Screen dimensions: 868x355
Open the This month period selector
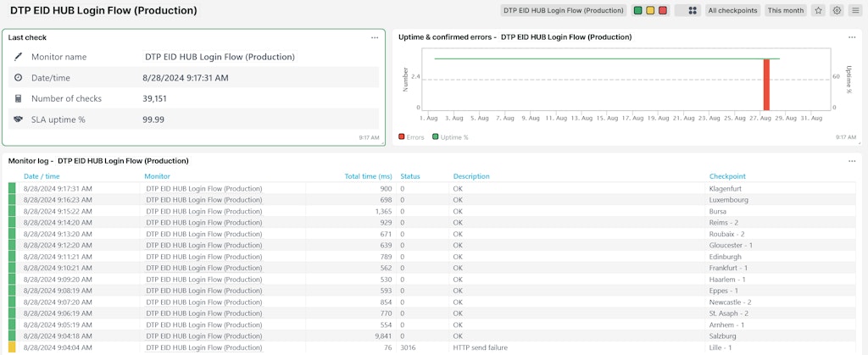pos(785,11)
